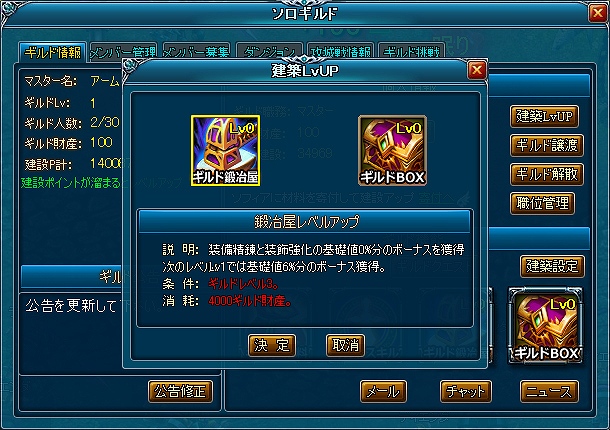
Task: Switch to ダンジョン tab
Action: [x=269, y=52]
